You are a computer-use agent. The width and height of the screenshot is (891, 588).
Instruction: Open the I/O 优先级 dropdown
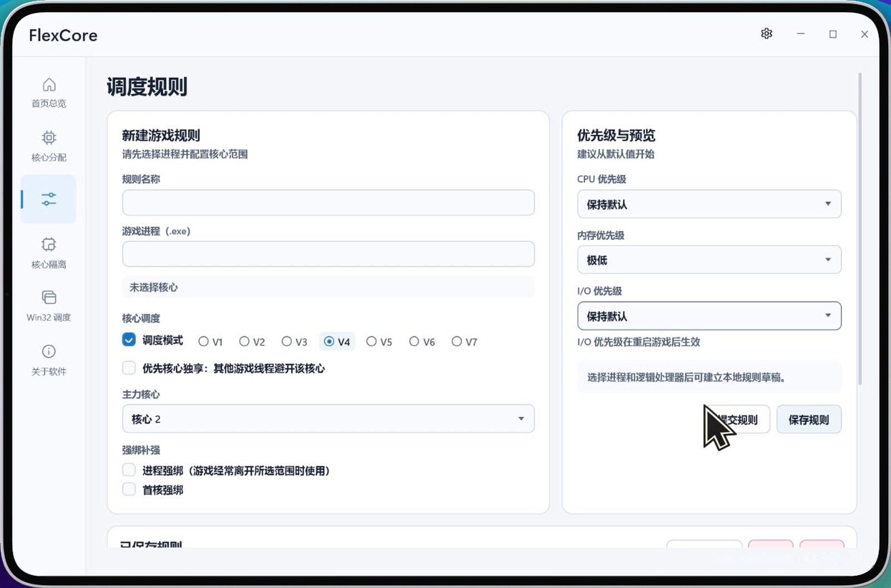click(x=709, y=316)
